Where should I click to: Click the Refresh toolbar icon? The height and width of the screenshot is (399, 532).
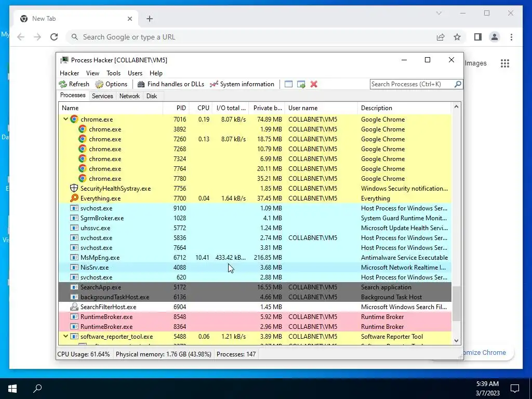[x=63, y=84]
